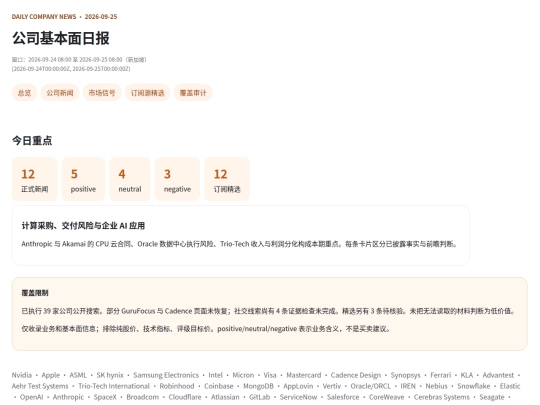Click Samsung Electronics in the company list
The width and height of the screenshot is (540, 405).
[x=166, y=375]
